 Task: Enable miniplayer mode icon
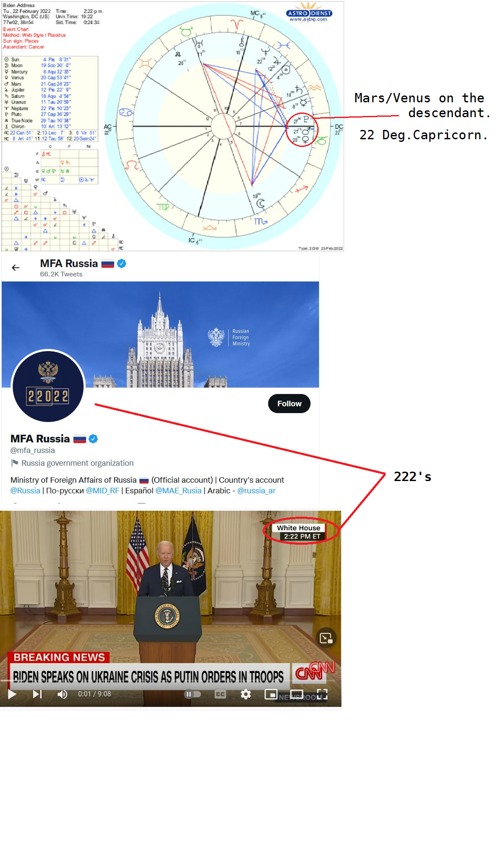coord(271,694)
